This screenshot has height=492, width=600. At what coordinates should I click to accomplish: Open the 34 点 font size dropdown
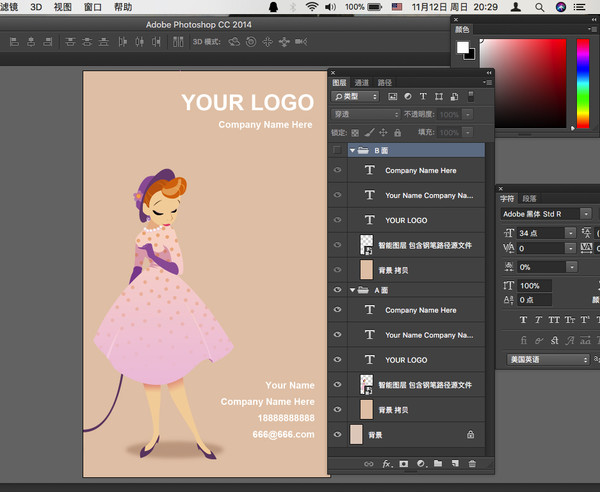[571, 233]
